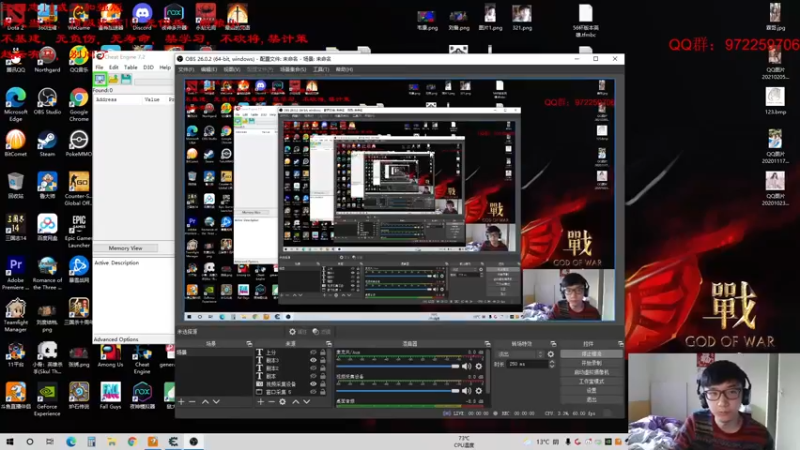Remove selected scene with minus icon

pyautogui.click(x=192, y=402)
